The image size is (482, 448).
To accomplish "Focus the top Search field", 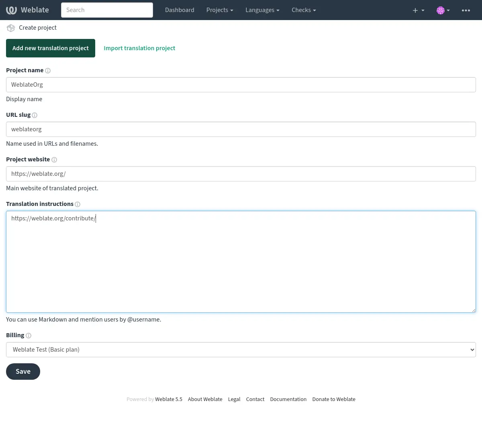I will pyautogui.click(x=107, y=10).
